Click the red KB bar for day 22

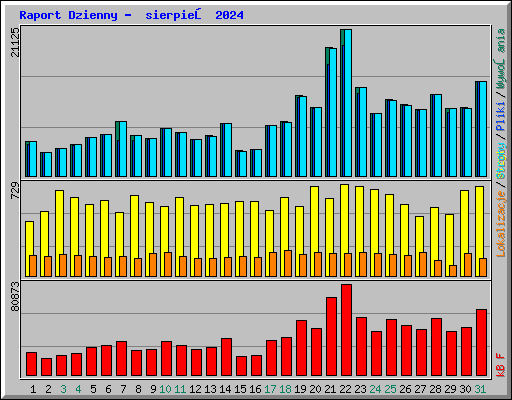pyautogui.click(x=346, y=330)
